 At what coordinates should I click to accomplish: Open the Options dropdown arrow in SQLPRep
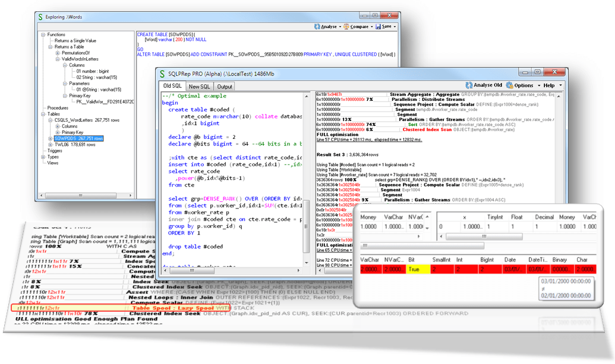[539, 86]
